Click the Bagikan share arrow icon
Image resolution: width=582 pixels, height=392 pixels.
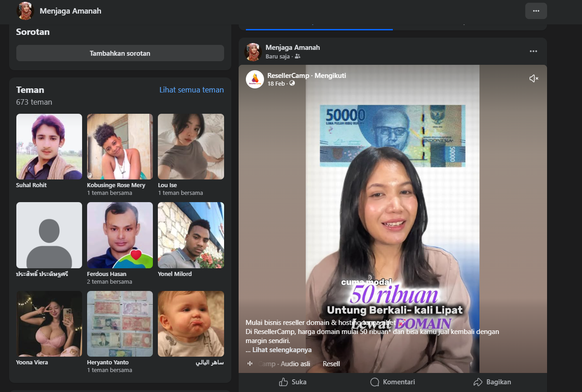(478, 382)
